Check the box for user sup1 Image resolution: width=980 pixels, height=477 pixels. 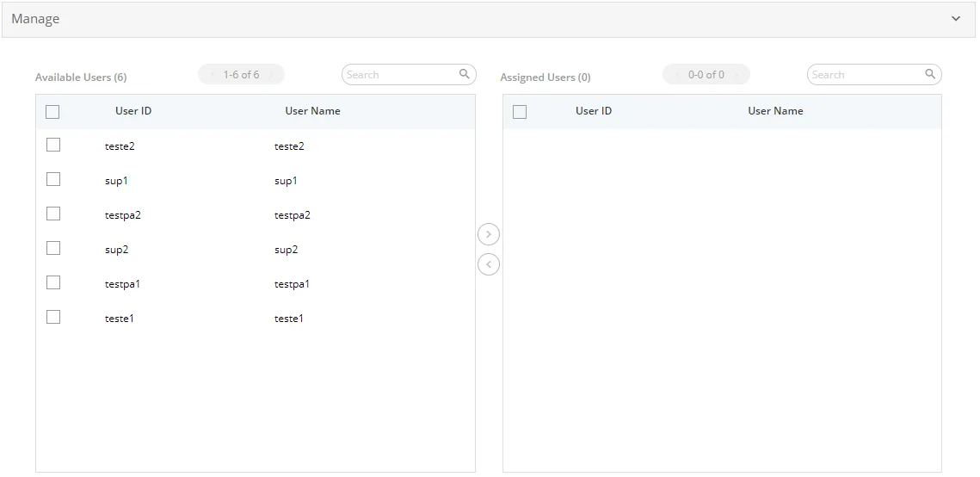coord(53,179)
